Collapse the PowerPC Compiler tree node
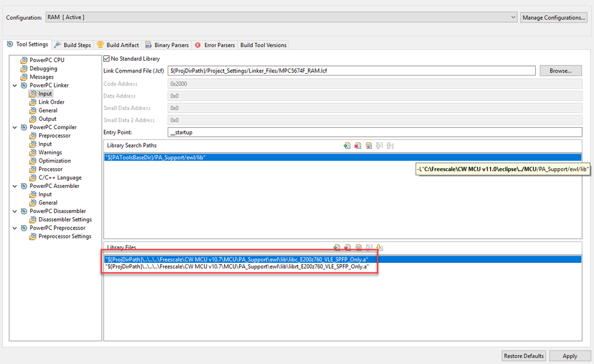594x364 pixels. [15, 128]
